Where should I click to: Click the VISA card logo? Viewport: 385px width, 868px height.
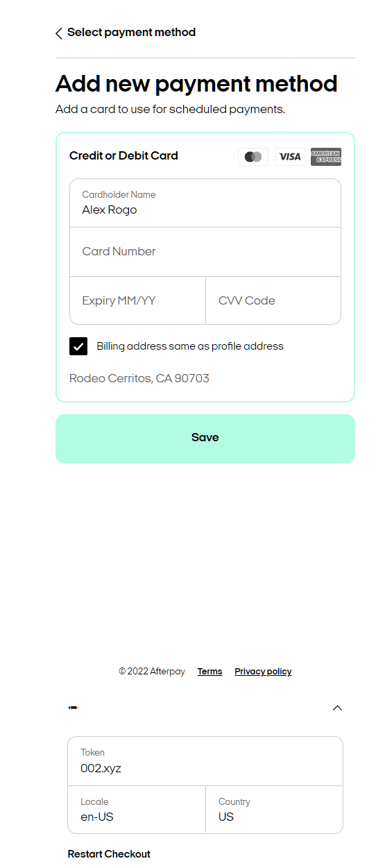[290, 157]
